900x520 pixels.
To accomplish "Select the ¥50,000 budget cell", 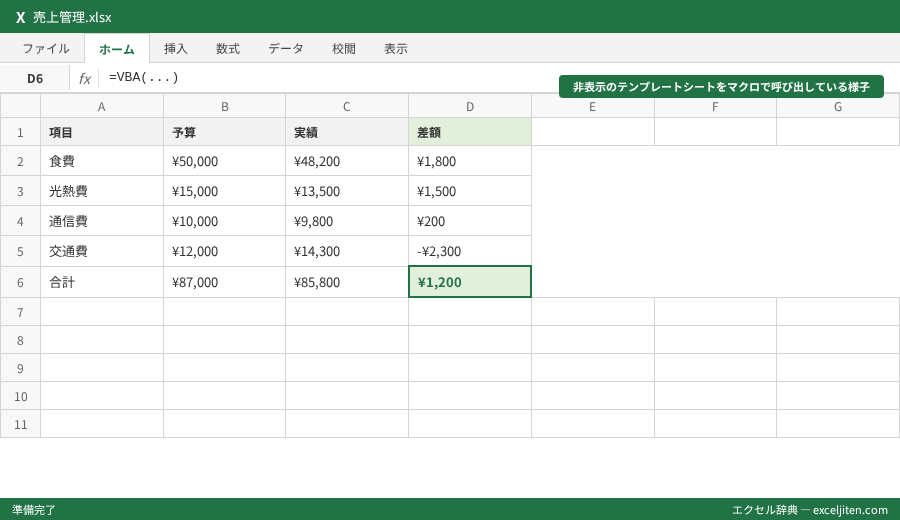I will (224, 161).
